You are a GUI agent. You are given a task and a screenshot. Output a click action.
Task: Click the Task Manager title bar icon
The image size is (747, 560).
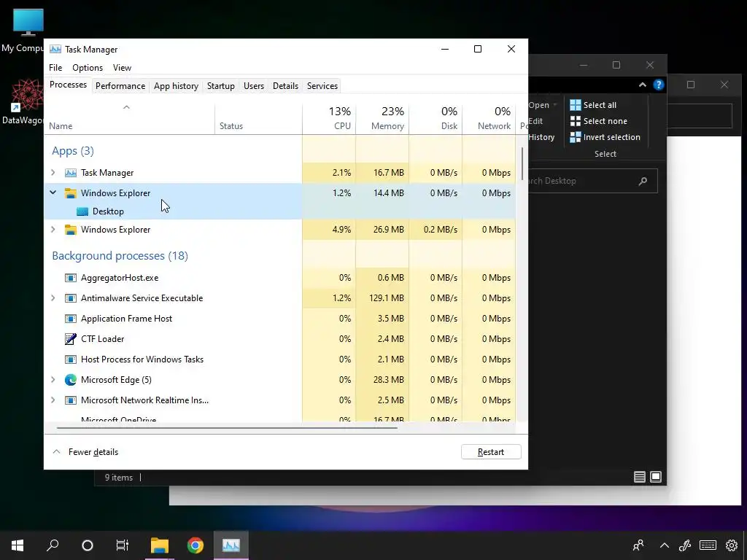pos(55,49)
